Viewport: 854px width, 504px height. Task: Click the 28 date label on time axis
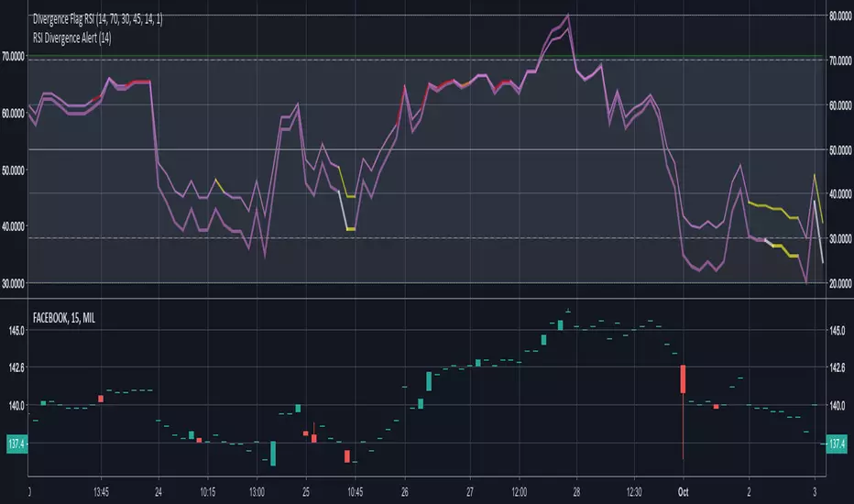[x=576, y=492]
